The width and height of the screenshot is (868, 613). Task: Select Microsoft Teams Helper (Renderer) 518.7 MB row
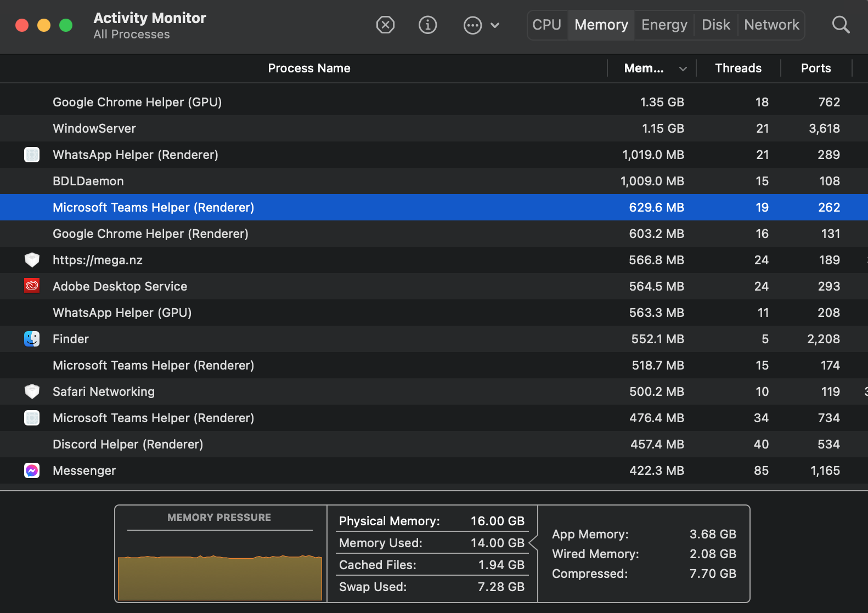click(x=434, y=365)
